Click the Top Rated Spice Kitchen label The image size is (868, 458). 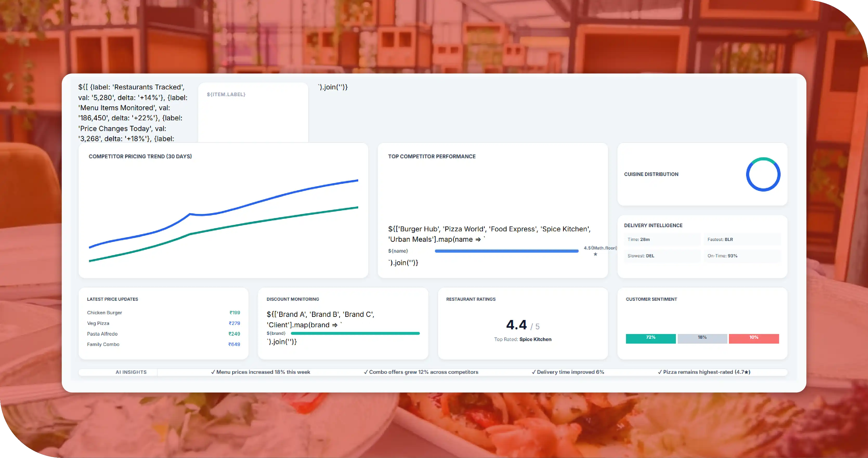(x=523, y=339)
